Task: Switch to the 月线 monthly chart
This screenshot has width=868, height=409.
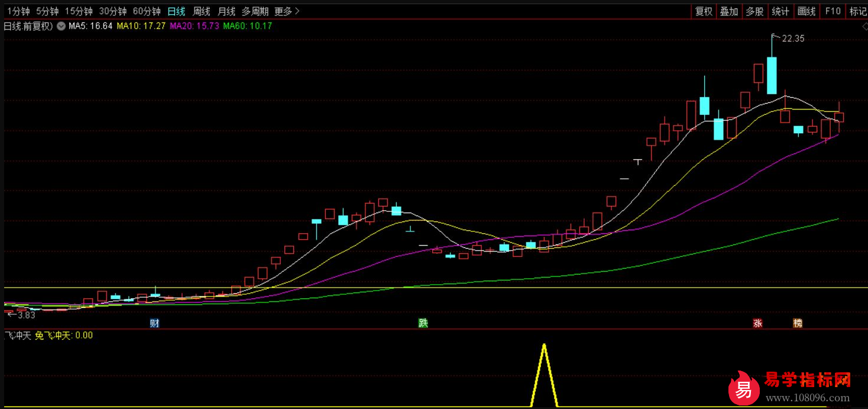Action: pos(226,11)
